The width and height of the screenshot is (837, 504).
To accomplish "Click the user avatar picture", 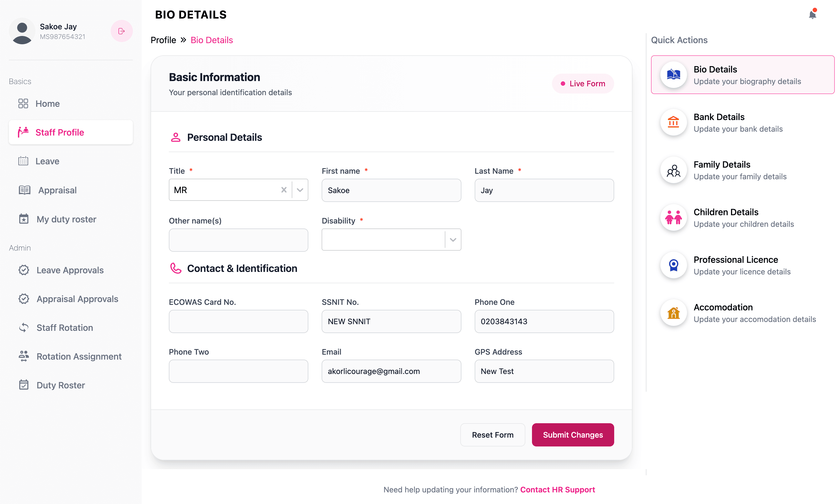I will tap(22, 31).
